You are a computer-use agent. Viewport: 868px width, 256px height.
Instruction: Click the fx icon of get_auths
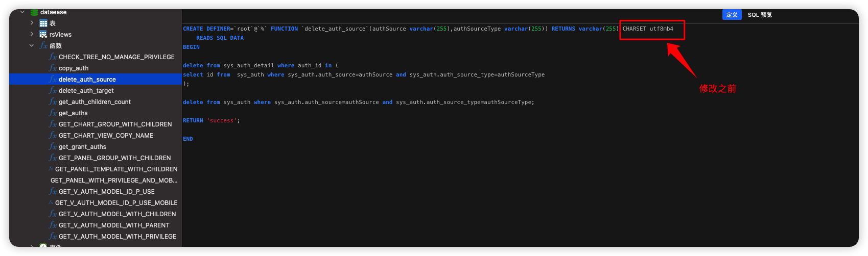click(53, 113)
